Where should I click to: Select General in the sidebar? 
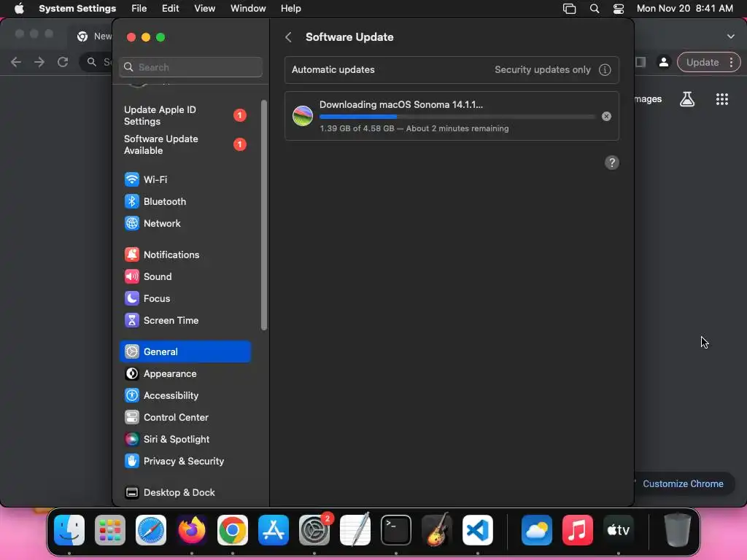coord(185,351)
